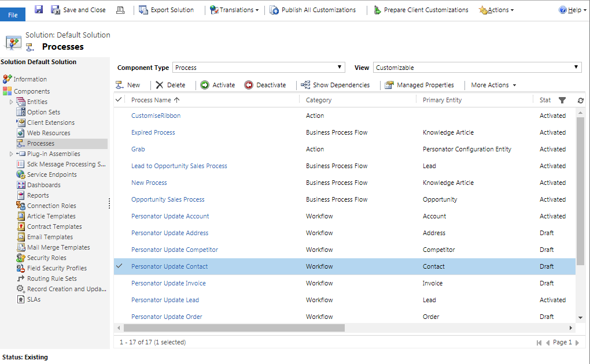This screenshot has width=590, height=364.
Task: Open the Component Type dropdown
Action: pos(259,68)
